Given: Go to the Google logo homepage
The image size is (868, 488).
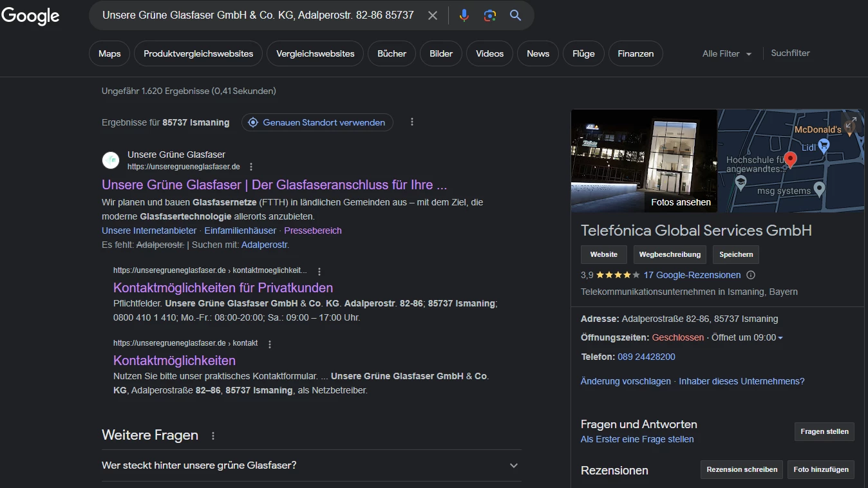Looking at the screenshot, I should pos(30,16).
